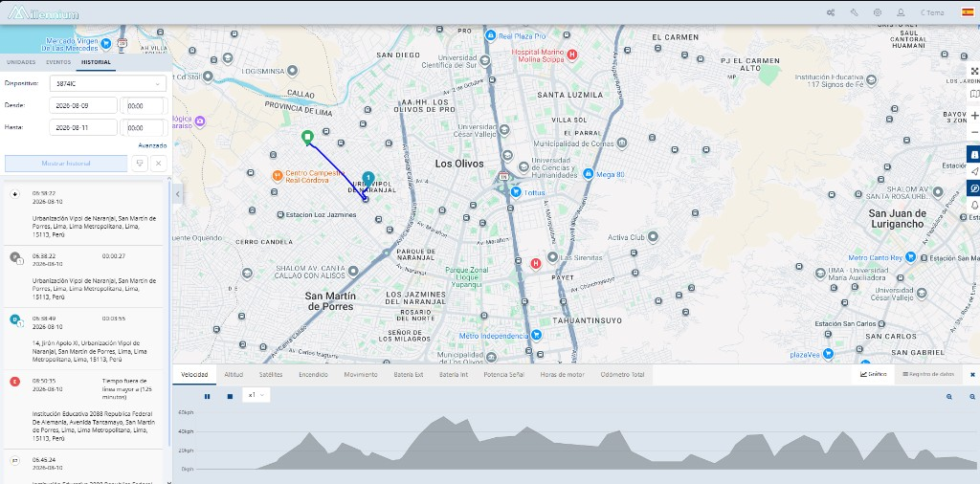Click the Mega 80 store marker on map
This screenshot has width=980, height=484.
pos(589,174)
